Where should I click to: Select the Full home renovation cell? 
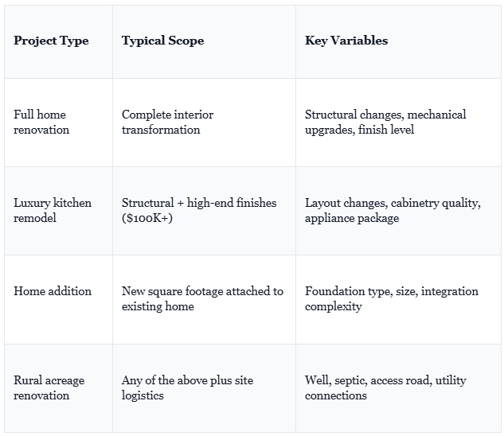tap(58, 123)
